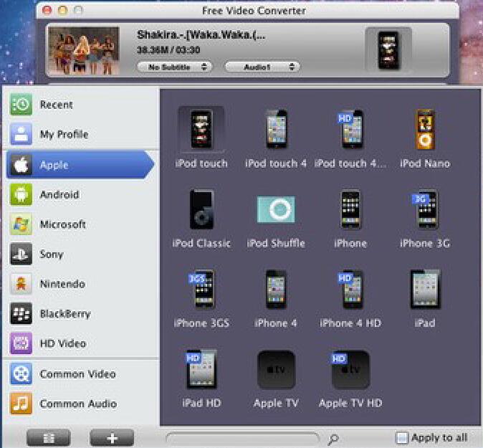Enable the Apply to all checkbox
Image resolution: width=483 pixels, height=448 pixels.
pyautogui.click(x=401, y=437)
